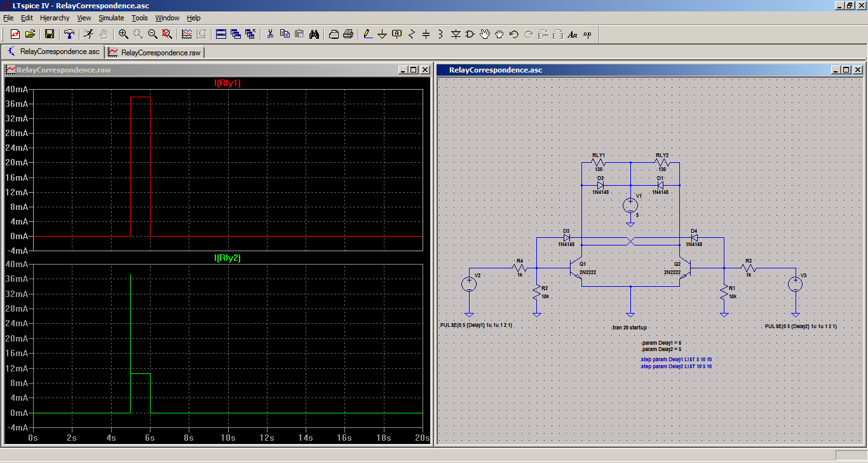Maximize the RelayCorrespondence.asc schematic window
The height and width of the screenshot is (463, 868).
[846, 70]
